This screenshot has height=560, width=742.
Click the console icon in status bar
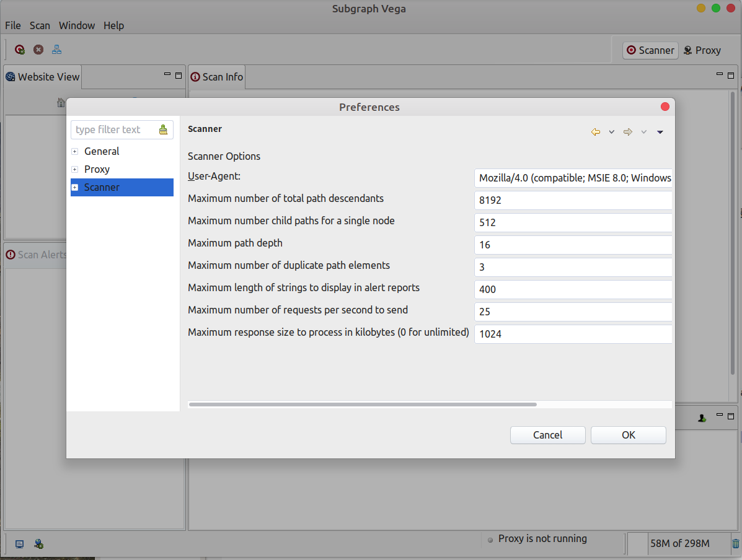[x=19, y=544]
